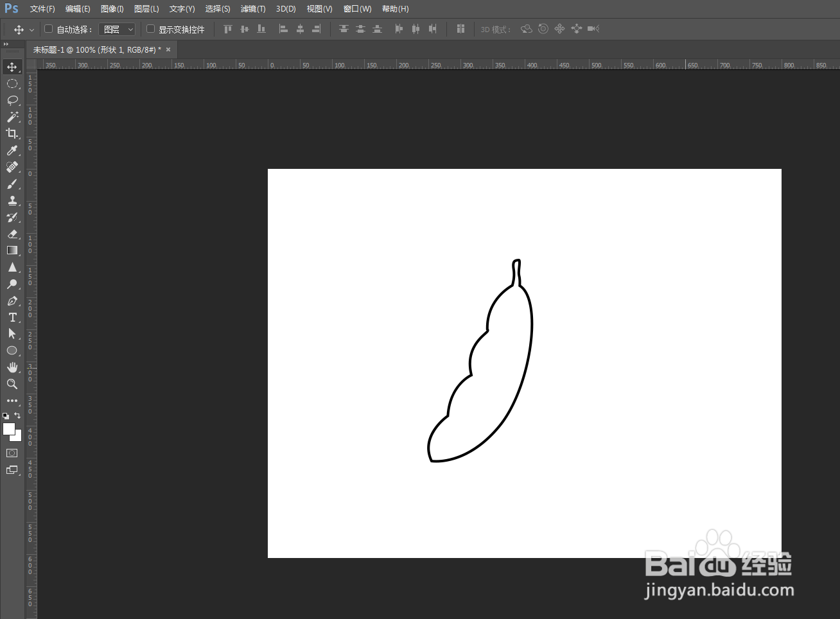
Task: Select the Eyedropper tool
Action: 12,150
